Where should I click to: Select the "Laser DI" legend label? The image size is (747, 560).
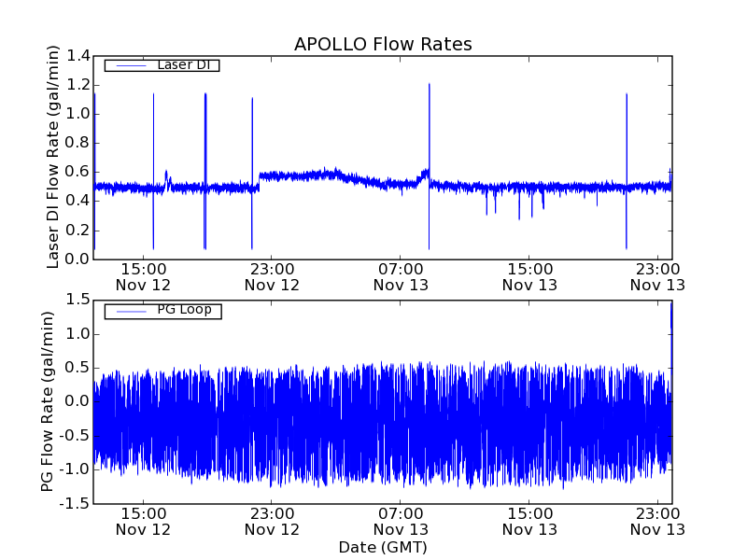183,64
